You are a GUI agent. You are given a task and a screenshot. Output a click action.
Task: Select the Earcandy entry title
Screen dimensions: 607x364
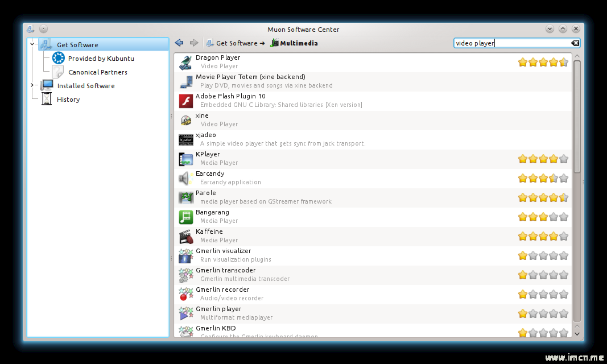click(210, 173)
